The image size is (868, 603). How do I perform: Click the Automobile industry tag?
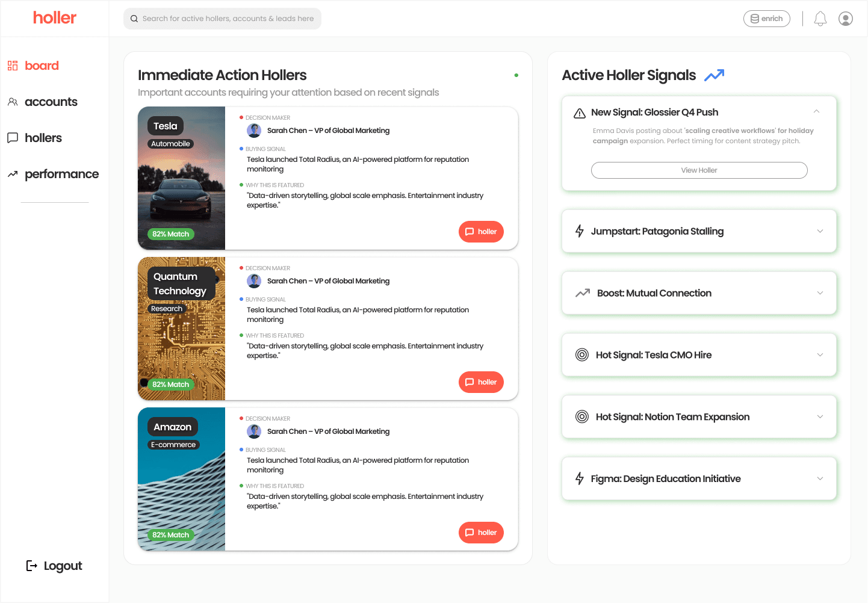click(x=171, y=144)
